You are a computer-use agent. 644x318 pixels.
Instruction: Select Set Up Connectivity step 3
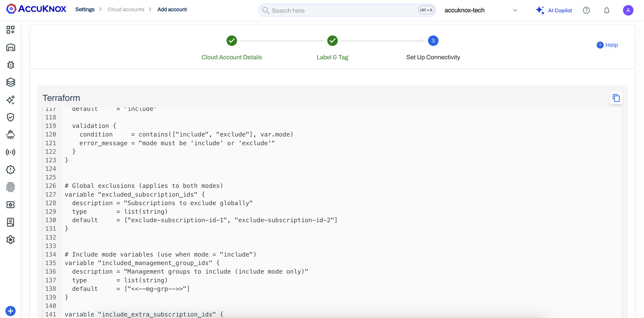coord(433,41)
